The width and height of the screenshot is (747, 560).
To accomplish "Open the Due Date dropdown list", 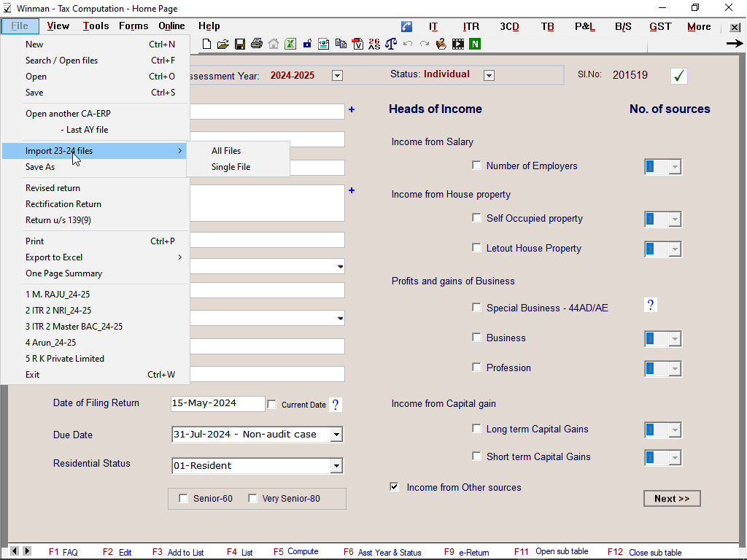I will coord(336,435).
